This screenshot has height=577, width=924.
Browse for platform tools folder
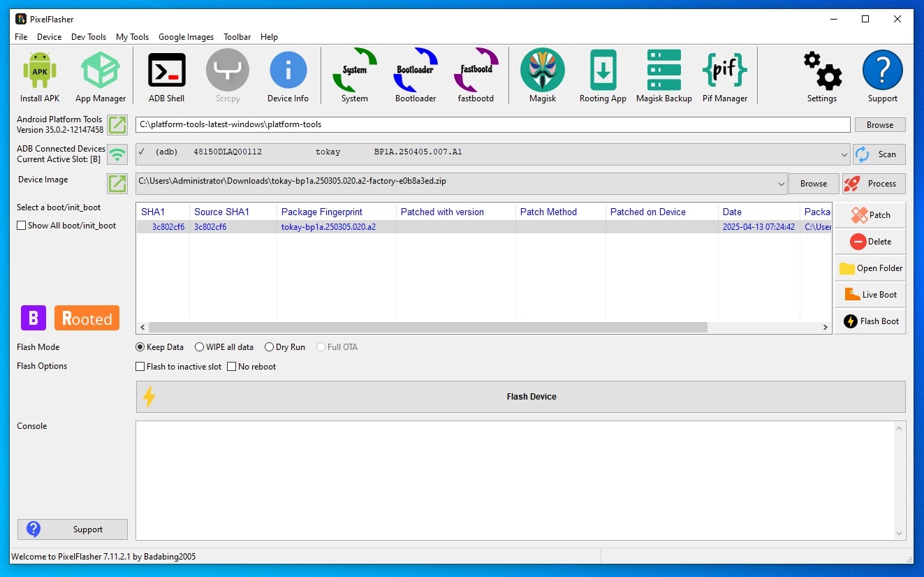880,125
